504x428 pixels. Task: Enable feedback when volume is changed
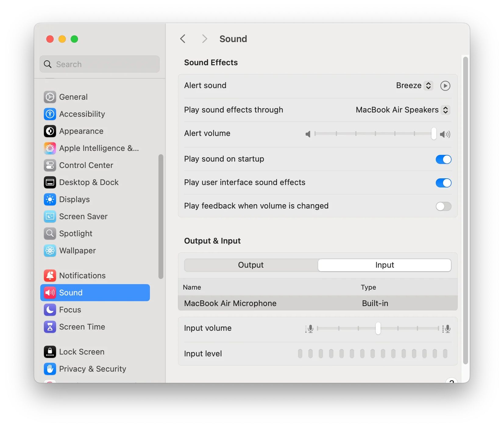click(x=443, y=206)
